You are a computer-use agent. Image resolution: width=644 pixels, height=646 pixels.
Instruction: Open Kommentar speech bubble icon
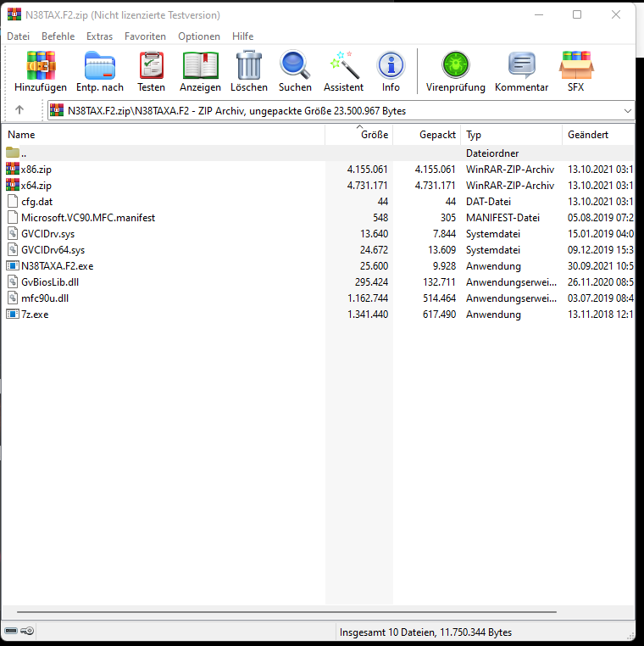tap(521, 65)
